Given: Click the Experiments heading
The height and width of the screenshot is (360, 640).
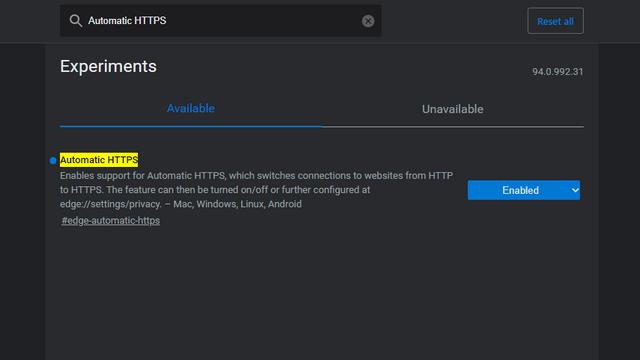Looking at the screenshot, I should pyautogui.click(x=108, y=67).
